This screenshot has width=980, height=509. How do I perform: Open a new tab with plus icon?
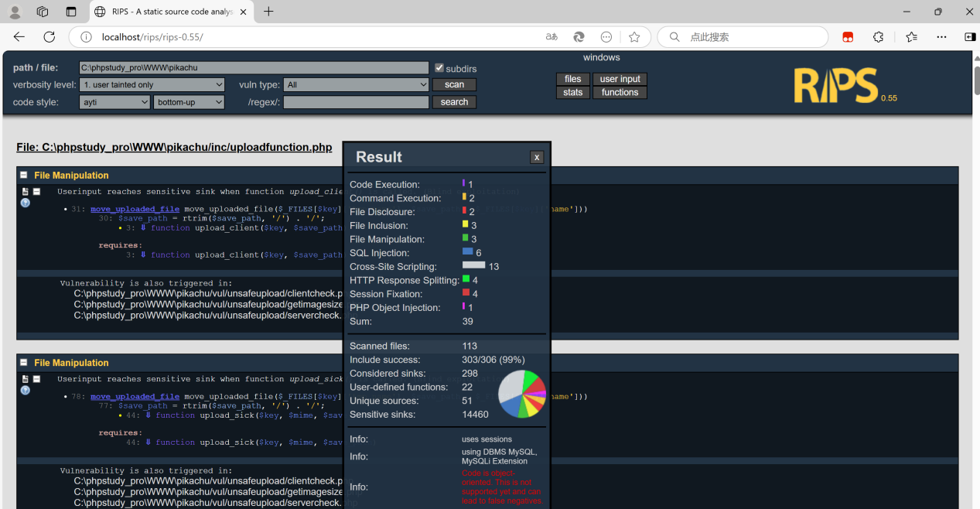[268, 12]
